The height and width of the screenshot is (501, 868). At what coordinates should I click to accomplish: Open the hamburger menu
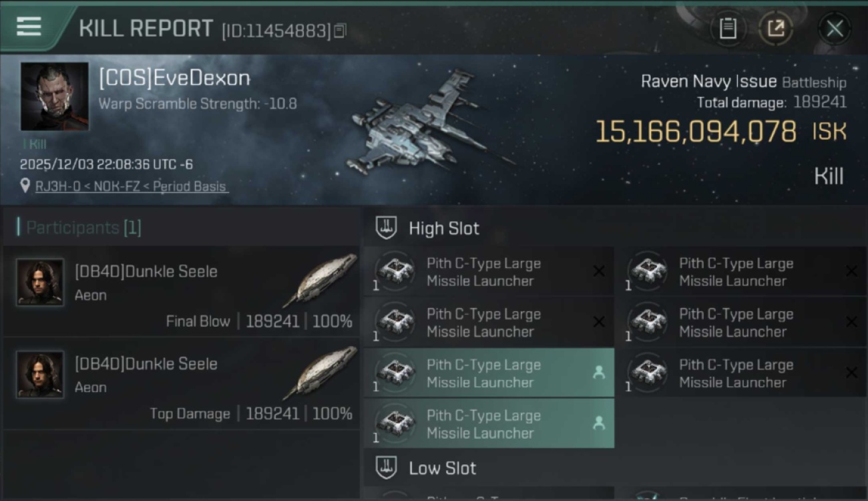click(29, 27)
